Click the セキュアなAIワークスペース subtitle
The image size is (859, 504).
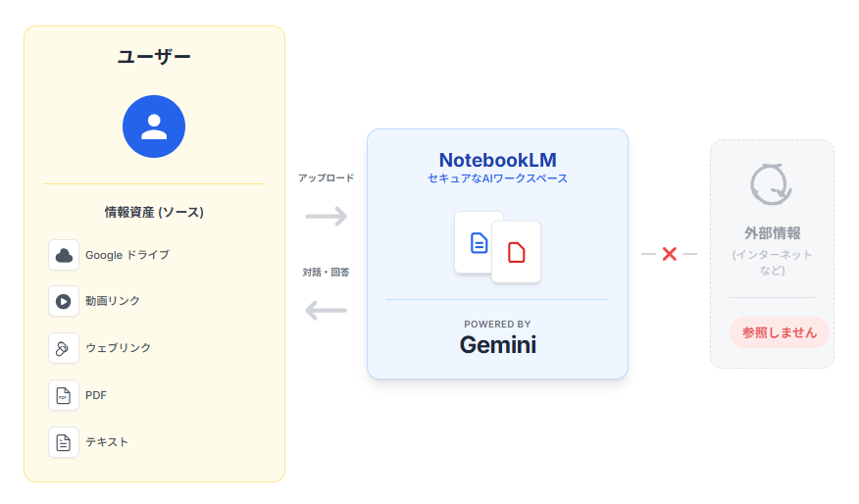pyautogui.click(x=497, y=178)
